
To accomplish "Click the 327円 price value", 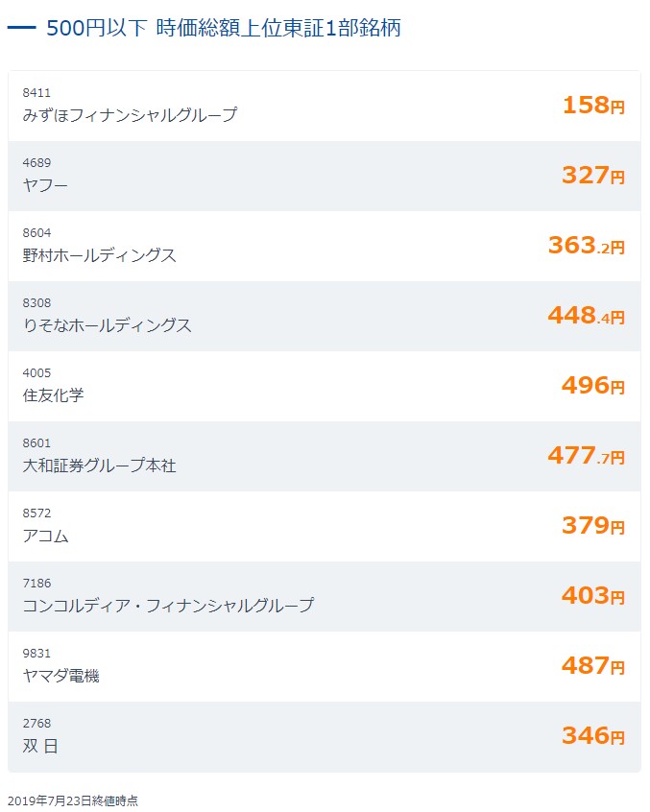I will 592,175.
